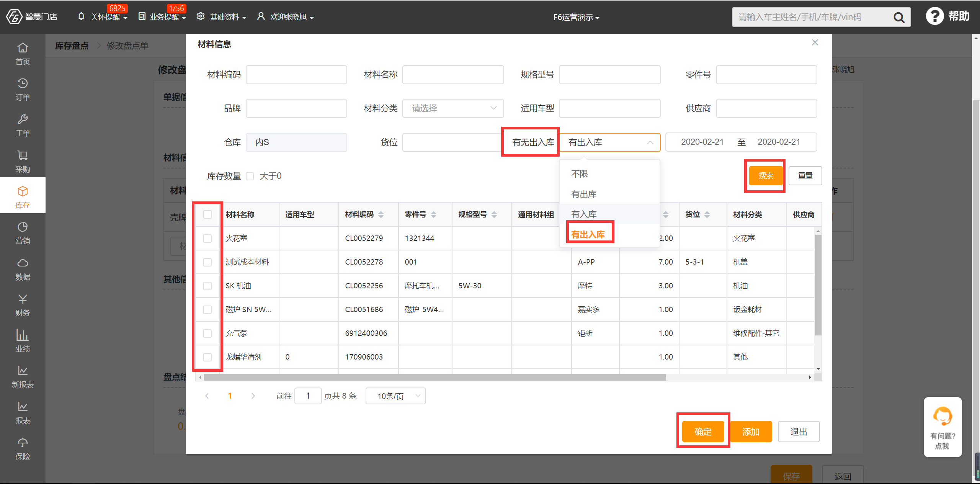Click the orange 搜索 button
980x484 pixels.
pos(766,176)
